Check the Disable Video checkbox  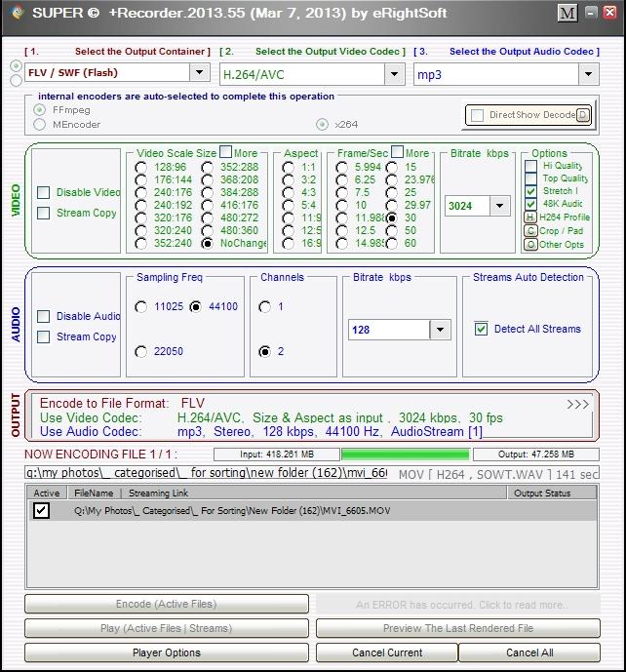pos(43,192)
